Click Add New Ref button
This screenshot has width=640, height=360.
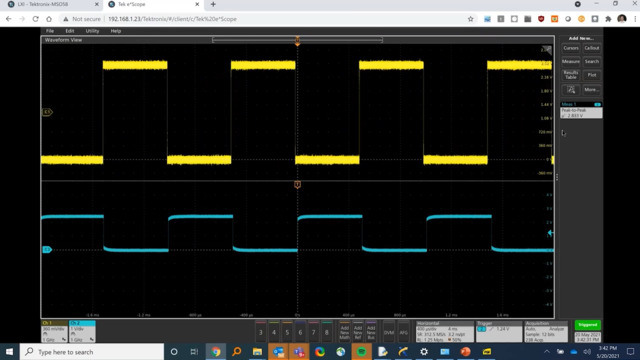[x=358, y=332]
